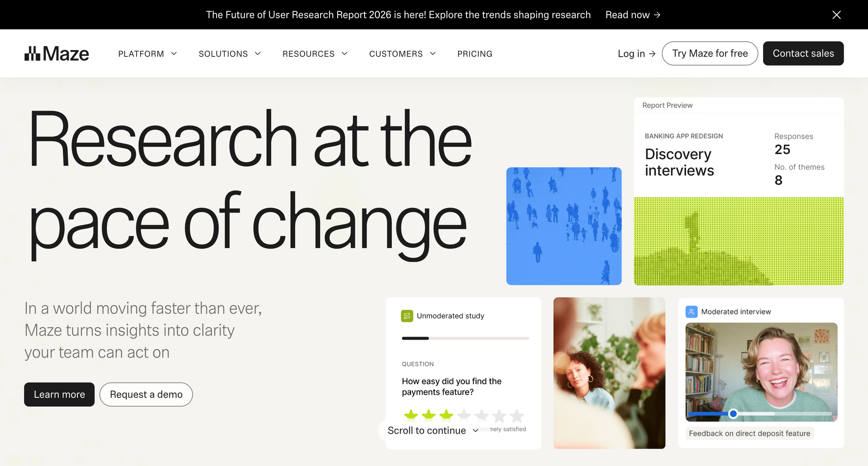Click the Try Maze for free button
The height and width of the screenshot is (466, 868).
[x=710, y=53]
